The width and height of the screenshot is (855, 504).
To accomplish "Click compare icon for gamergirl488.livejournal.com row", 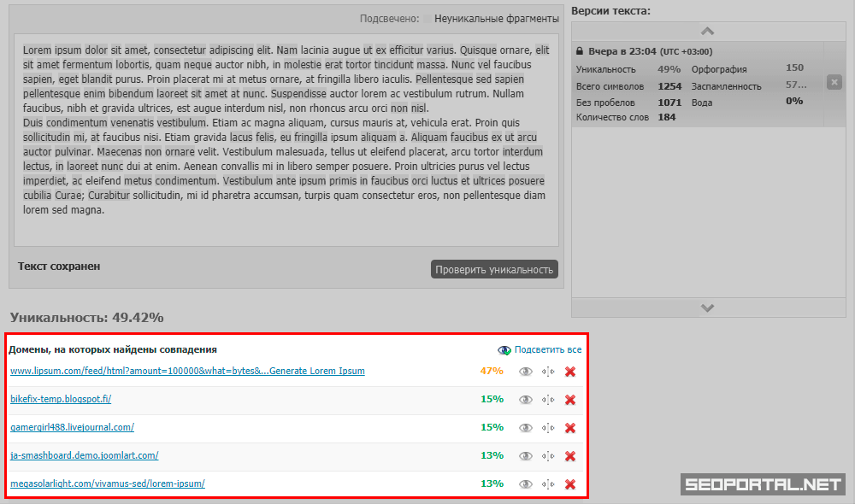I will [x=548, y=428].
